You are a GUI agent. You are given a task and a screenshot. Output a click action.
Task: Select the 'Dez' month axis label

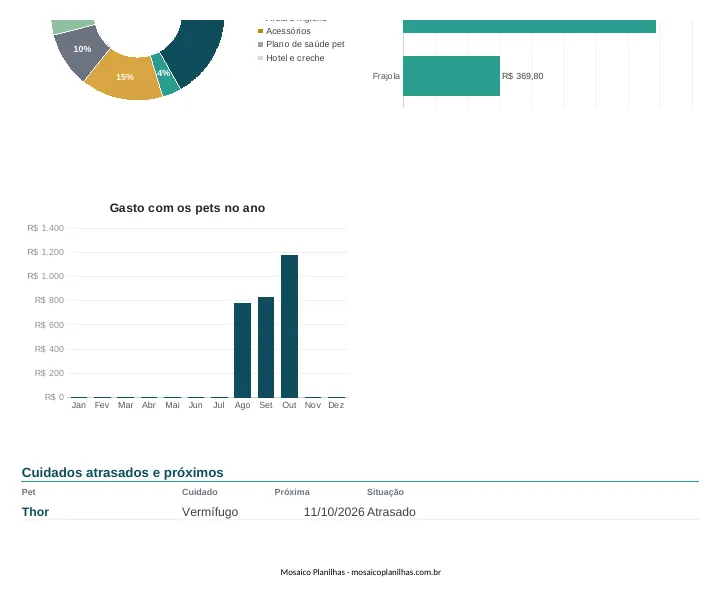(x=336, y=405)
